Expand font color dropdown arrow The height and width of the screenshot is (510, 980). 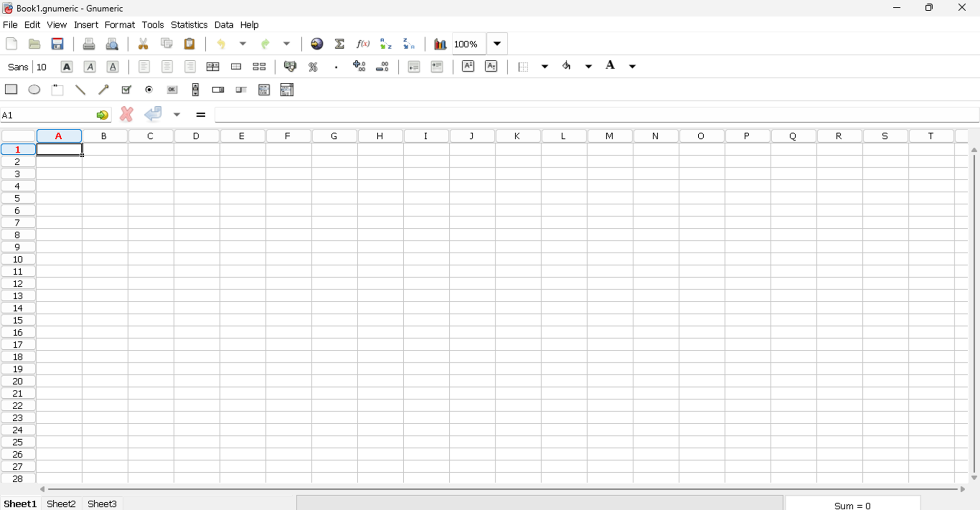point(633,67)
